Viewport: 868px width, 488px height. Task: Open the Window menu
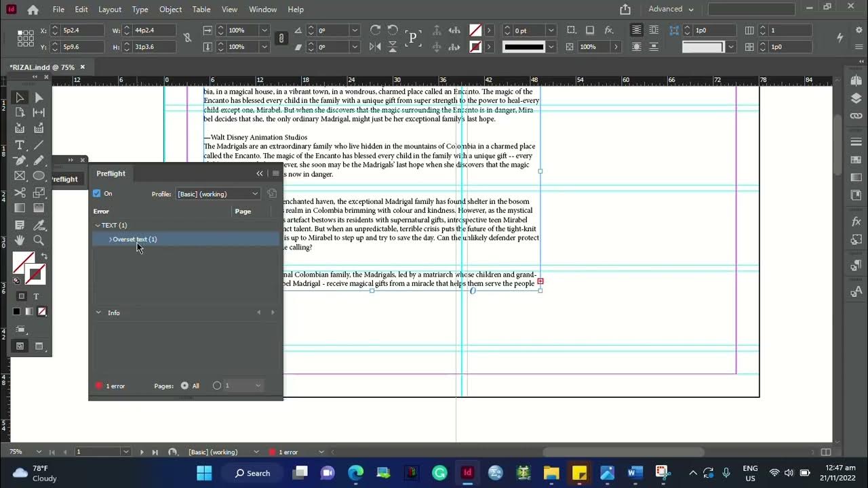(262, 9)
